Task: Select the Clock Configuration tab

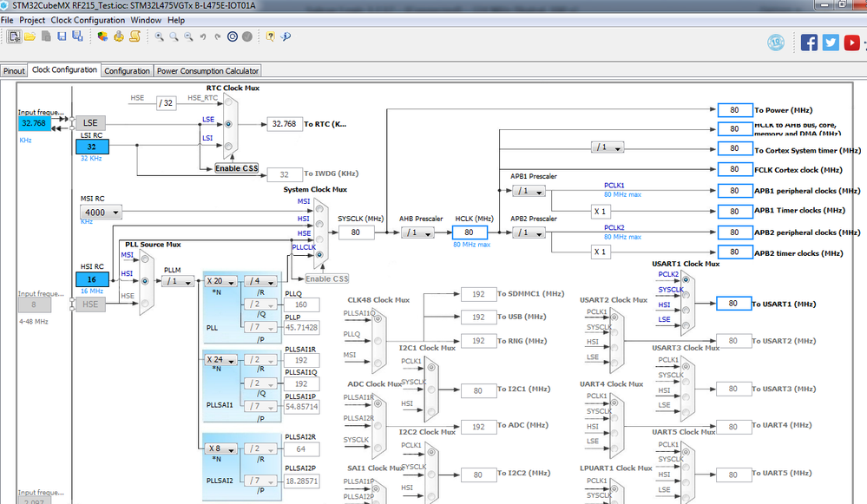Action: 64,69
